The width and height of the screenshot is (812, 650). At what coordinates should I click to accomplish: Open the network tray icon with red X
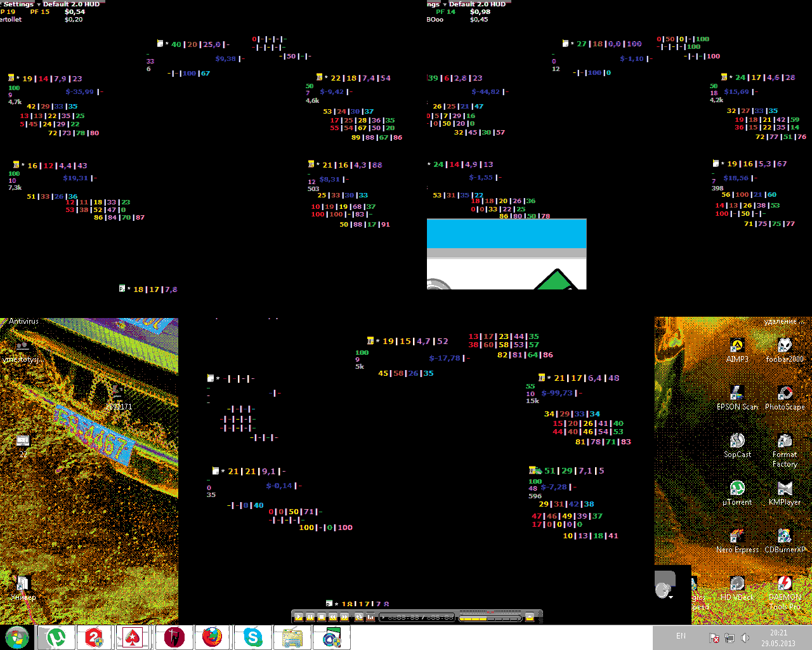tap(714, 638)
